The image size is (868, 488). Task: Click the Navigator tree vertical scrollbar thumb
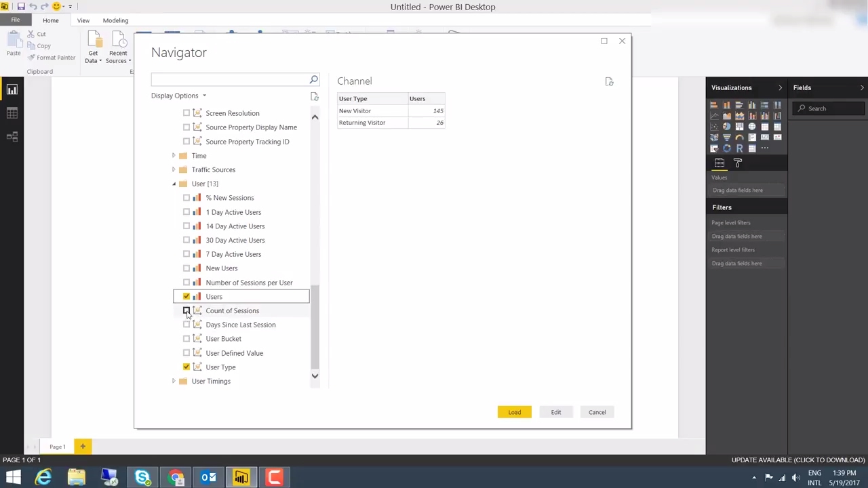coord(315,327)
